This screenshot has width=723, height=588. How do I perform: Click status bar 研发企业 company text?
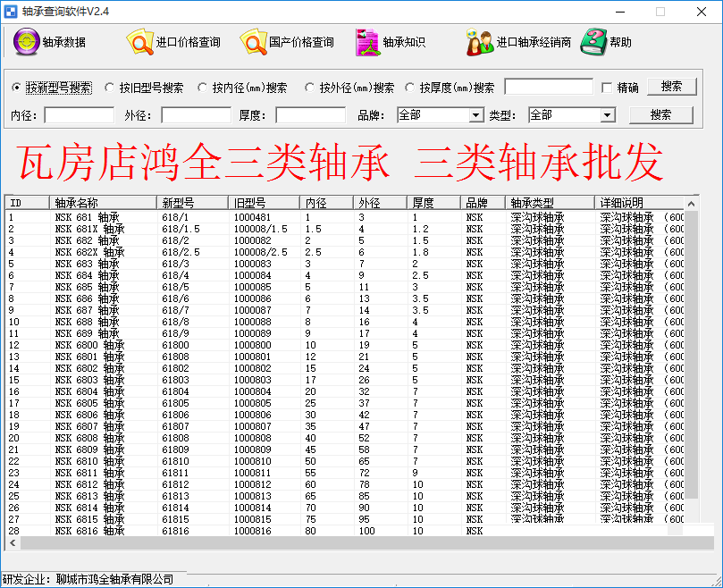click(x=88, y=579)
